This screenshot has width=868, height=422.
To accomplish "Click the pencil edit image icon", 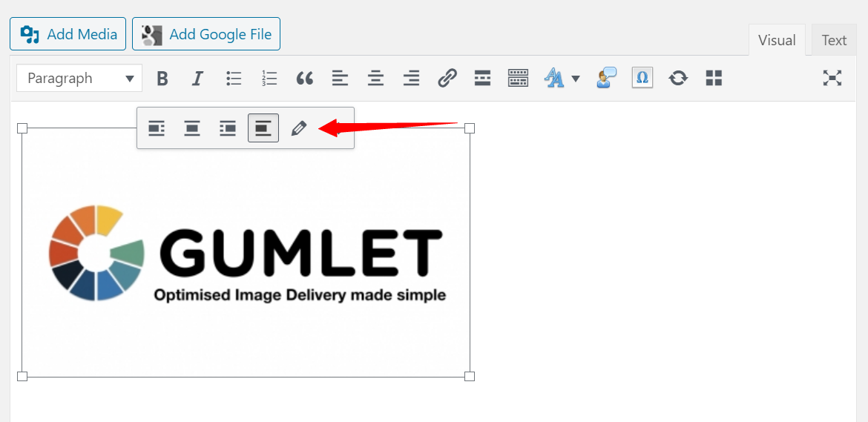I will click(x=298, y=128).
